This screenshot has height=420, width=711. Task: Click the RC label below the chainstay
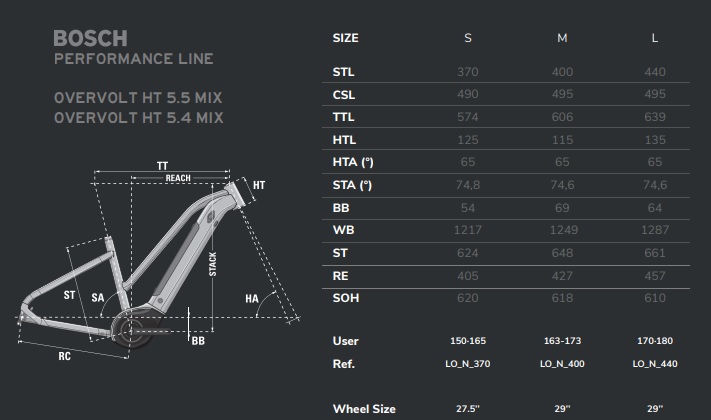click(64, 356)
